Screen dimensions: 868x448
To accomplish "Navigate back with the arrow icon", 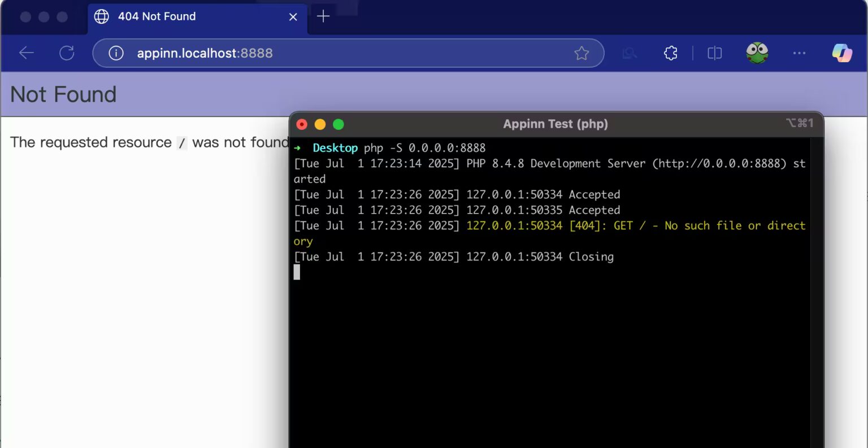I will point(26,53).
